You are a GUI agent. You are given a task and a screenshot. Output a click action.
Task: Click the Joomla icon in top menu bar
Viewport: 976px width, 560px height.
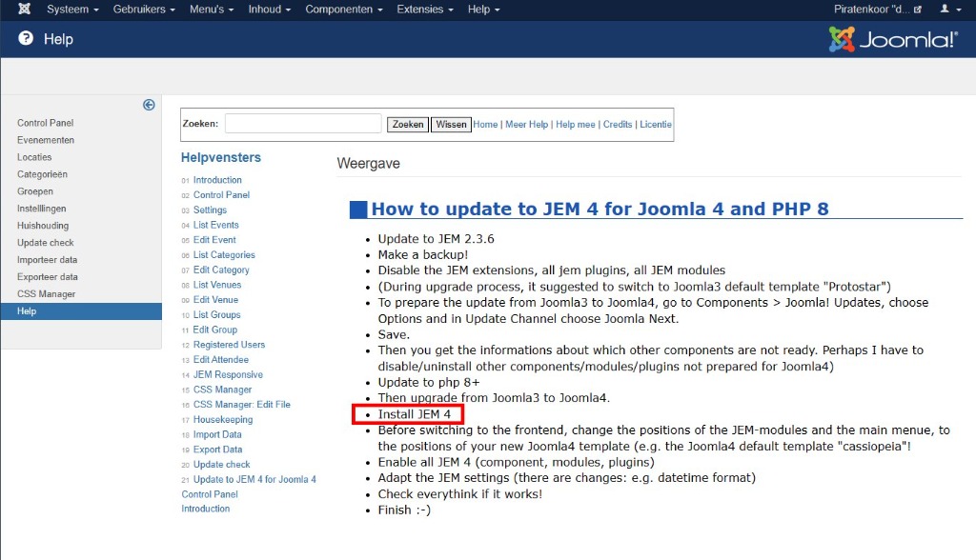click(x=24, y=9)
